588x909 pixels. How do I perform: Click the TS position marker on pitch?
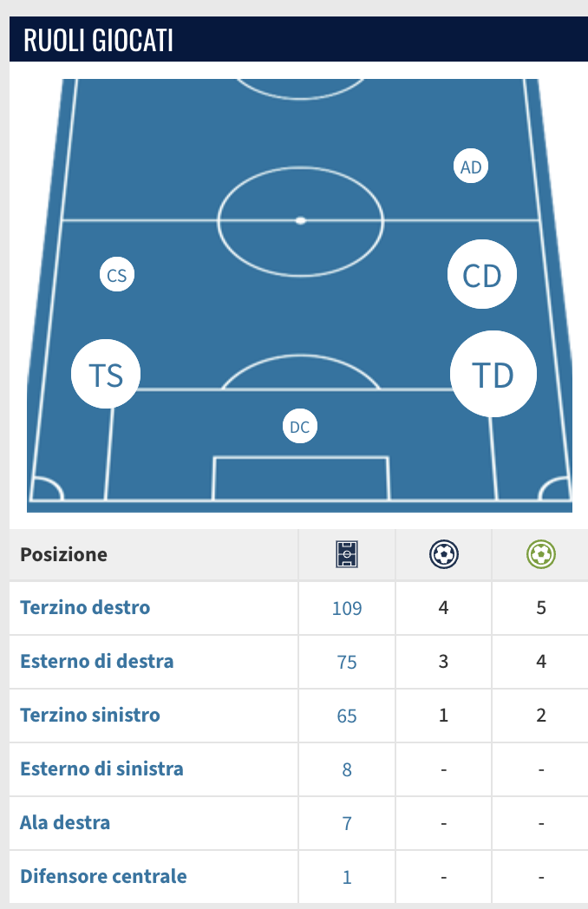[106, 374]
